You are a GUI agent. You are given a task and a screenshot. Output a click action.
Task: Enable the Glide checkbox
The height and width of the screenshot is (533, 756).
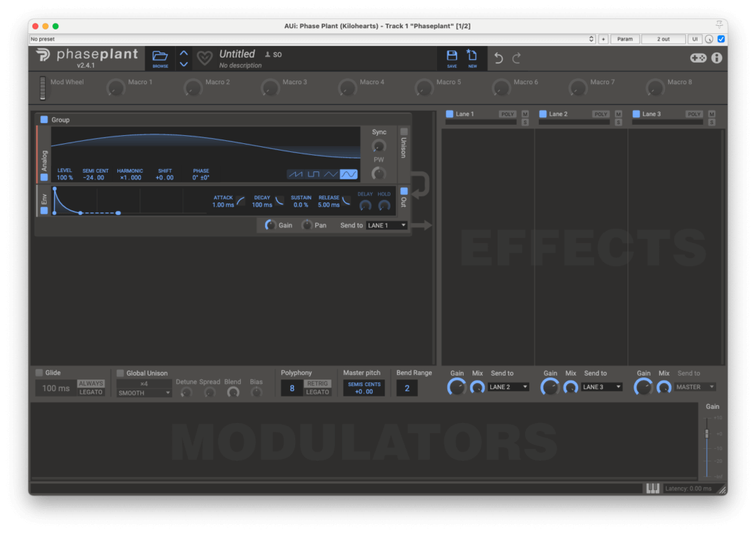[x=39, y=373]
